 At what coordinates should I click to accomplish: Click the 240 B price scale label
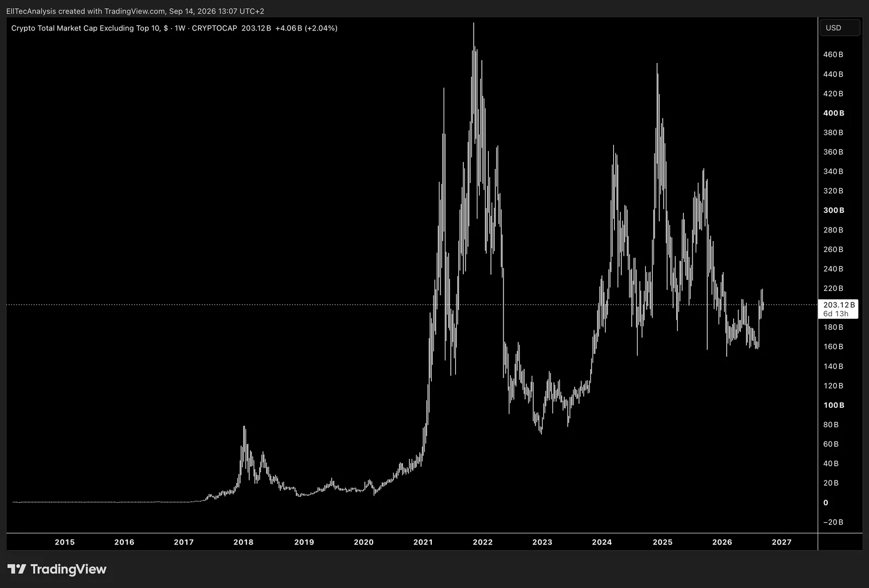pyautogui.click(x=833, y=269)
